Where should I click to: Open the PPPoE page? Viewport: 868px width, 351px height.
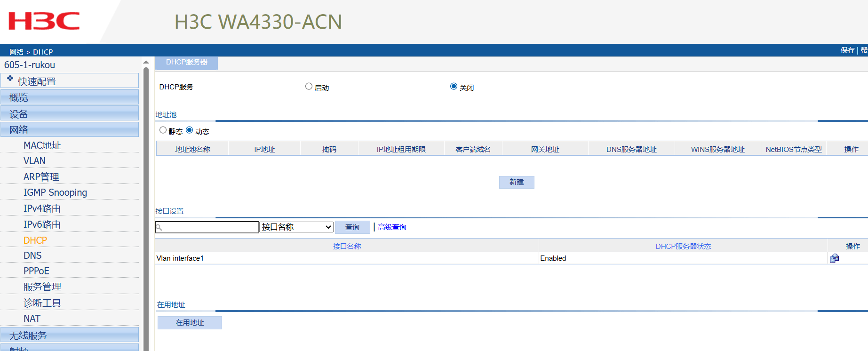pyautogui.click(x=36, y=271)
